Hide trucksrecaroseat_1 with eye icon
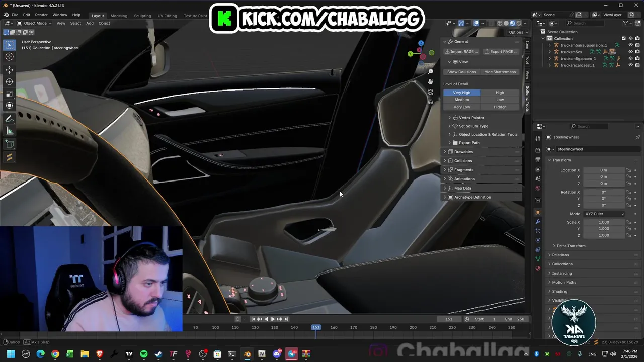 tap(630, 65)
